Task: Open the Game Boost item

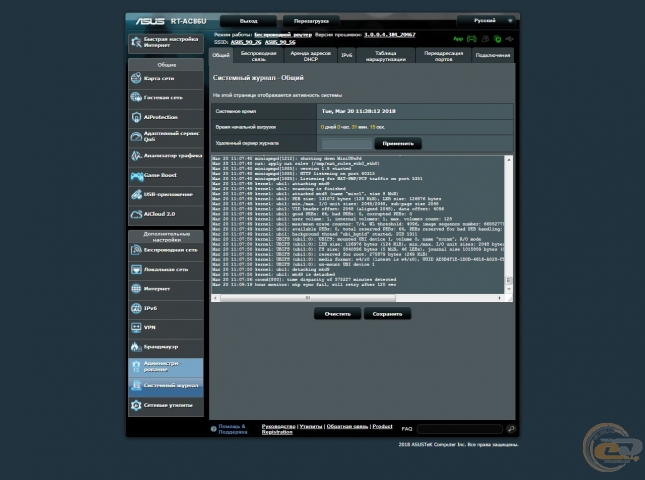Action: [166, 175]
